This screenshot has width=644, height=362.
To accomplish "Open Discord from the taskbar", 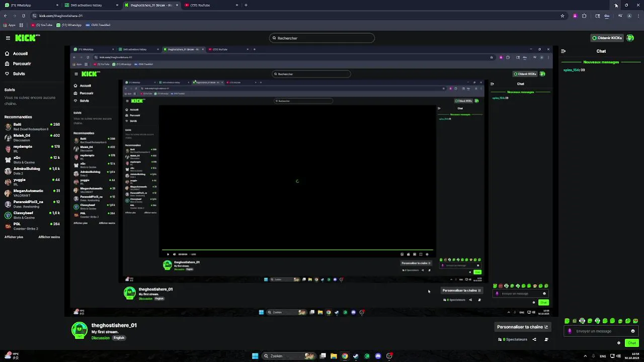I will tap(378, 356).
